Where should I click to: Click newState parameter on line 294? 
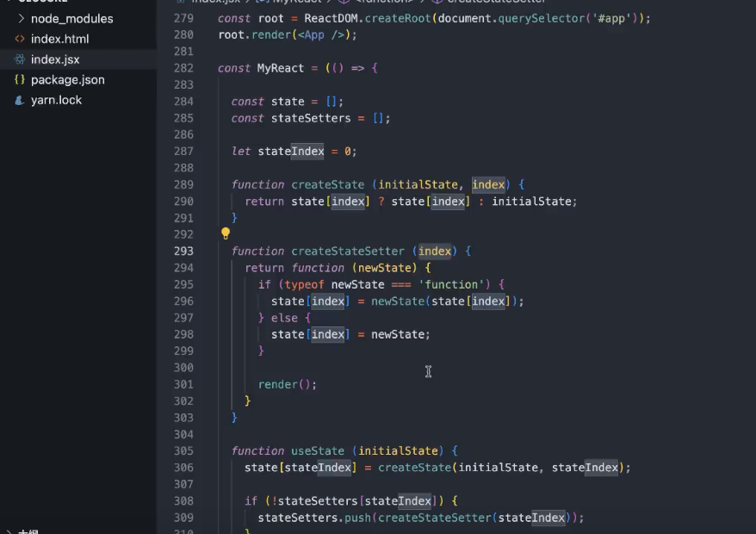(384, 268)
